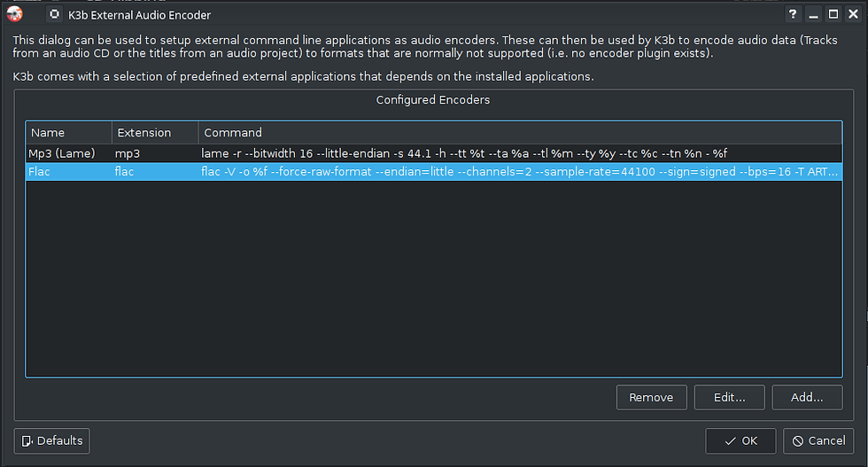Viewport: 868px width, 467px height.
Task: Add... a new external encoder
Action: (807, 397)
